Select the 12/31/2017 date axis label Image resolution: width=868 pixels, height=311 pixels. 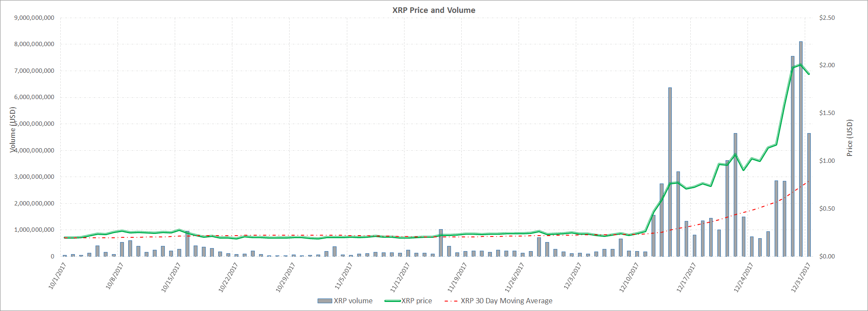(800, 278)
